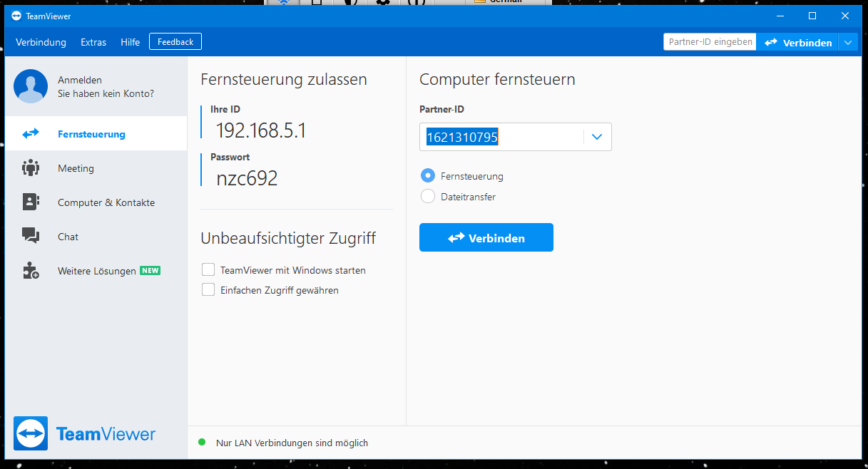Switch to the Meeting tab
The image size is (868, 469).
click(x=96, y=168)
